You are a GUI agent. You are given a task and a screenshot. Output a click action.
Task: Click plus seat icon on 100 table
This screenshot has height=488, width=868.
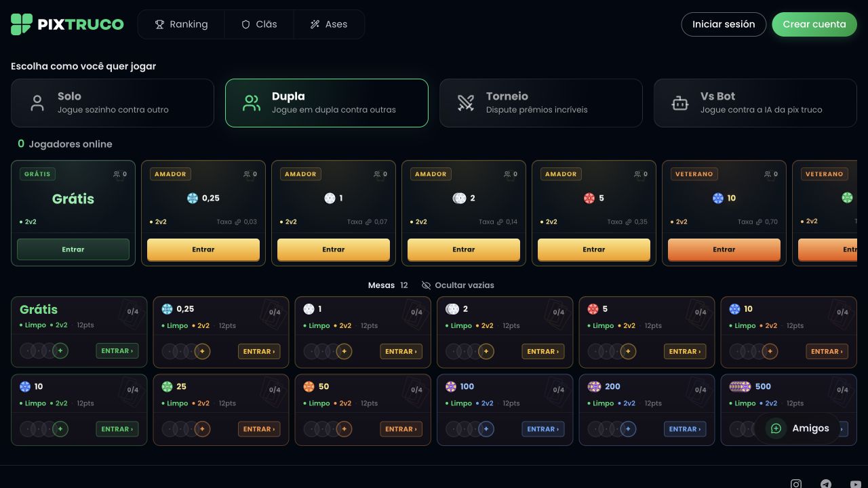point(486,429)
